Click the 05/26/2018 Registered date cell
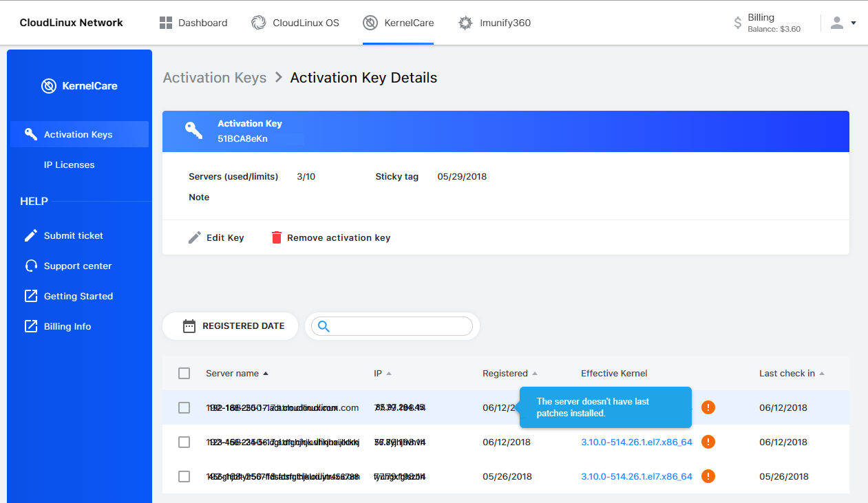This screenshot has width=868, height=503. pyautogui.click(x=507, y=476)
